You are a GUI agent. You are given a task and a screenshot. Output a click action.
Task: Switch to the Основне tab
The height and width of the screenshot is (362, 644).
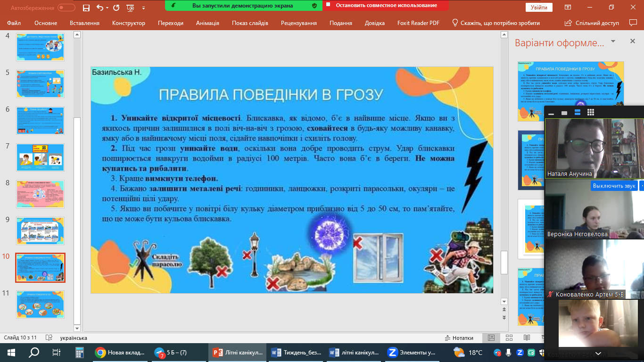click(46, 23)
